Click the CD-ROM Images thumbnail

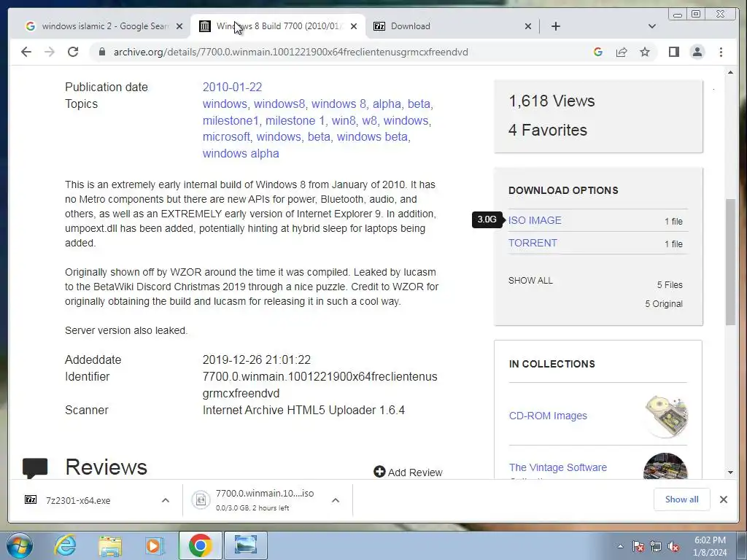(666, 416)
